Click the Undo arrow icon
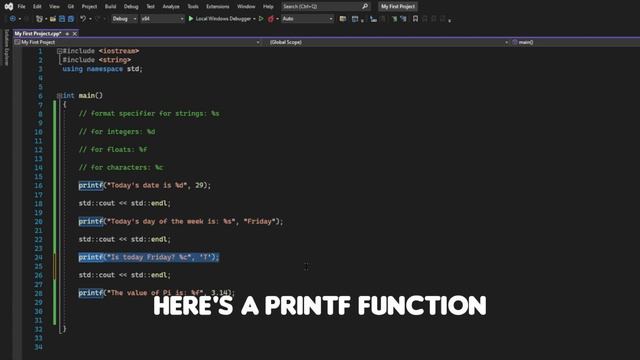This screenshot has width=640, height=360. click(x=83, y=19)
